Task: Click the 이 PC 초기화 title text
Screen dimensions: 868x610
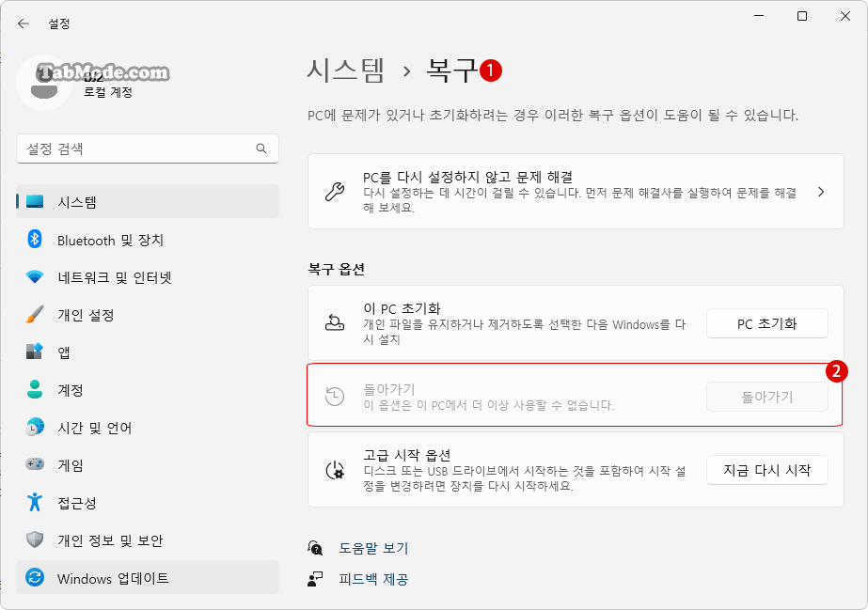Action: pos(402,308)
